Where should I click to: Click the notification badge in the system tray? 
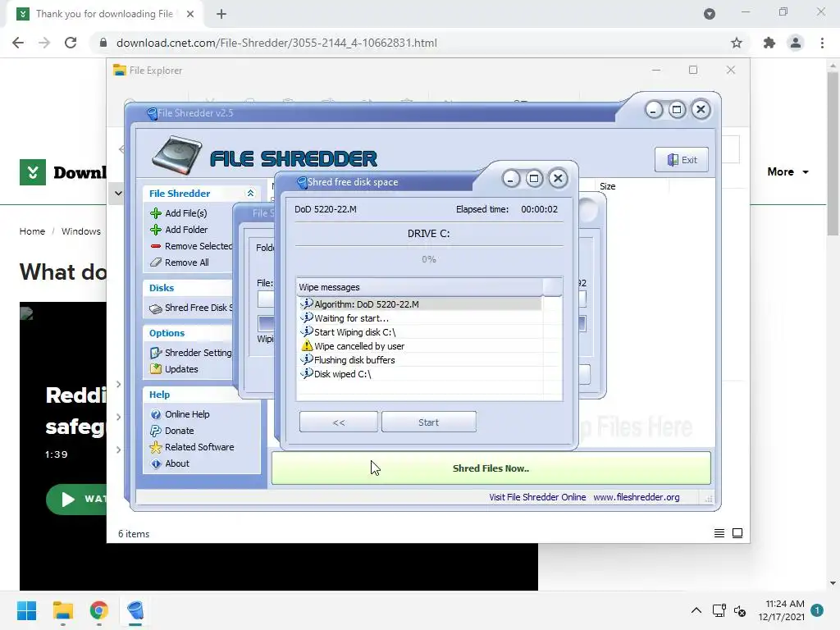tap(817, 610)
